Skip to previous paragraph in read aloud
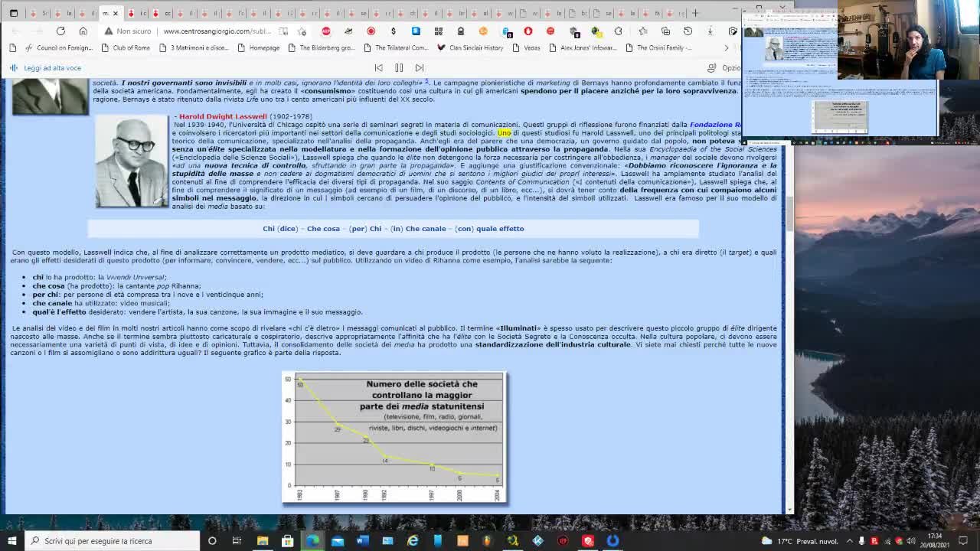This screenshot has height=551, width=980. (x=378, y=67)
